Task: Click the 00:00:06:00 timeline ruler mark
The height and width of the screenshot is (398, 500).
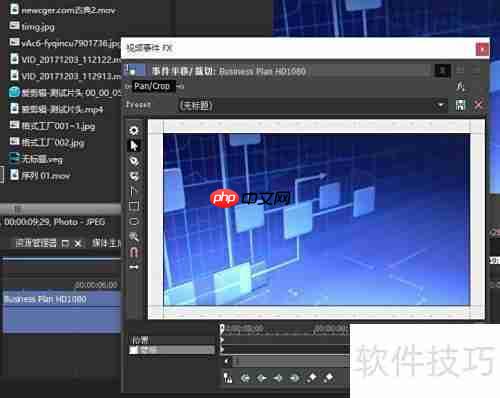Action: click(x=96, y=285)
